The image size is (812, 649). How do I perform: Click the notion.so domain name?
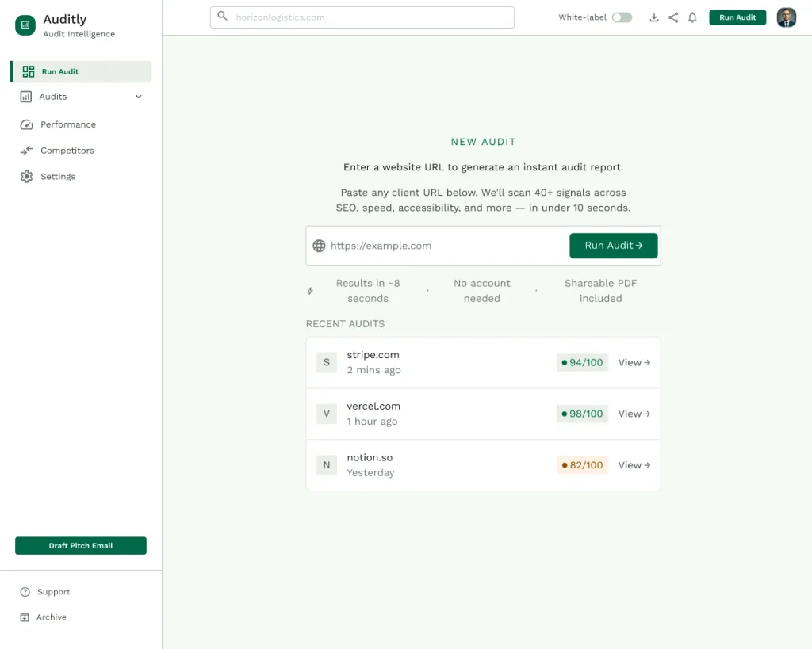pos(370,457)
